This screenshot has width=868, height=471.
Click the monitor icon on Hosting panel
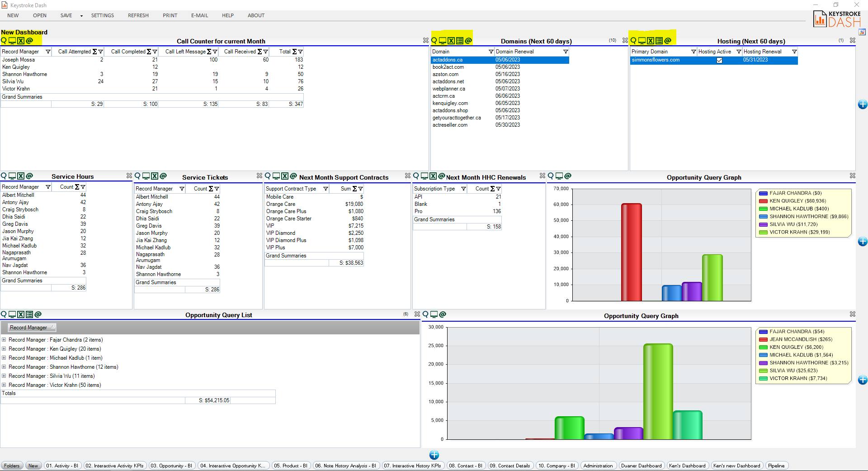pyautogui.click(x=642, y=41)
